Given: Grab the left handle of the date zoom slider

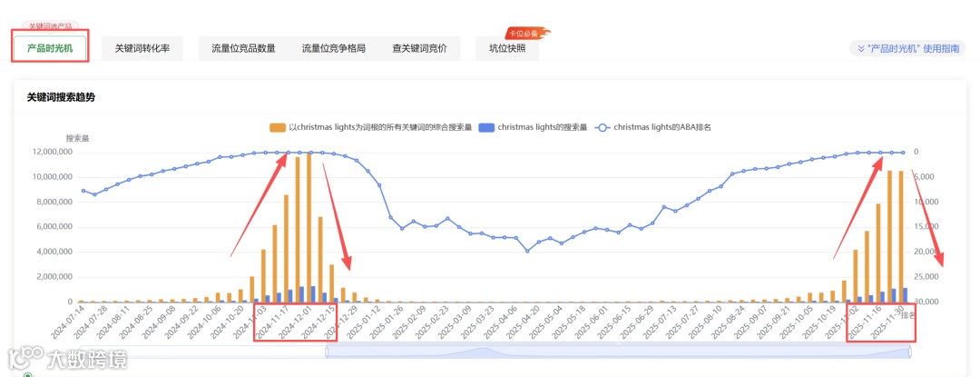Looking at the screenshot, I should tap(327, 352).
